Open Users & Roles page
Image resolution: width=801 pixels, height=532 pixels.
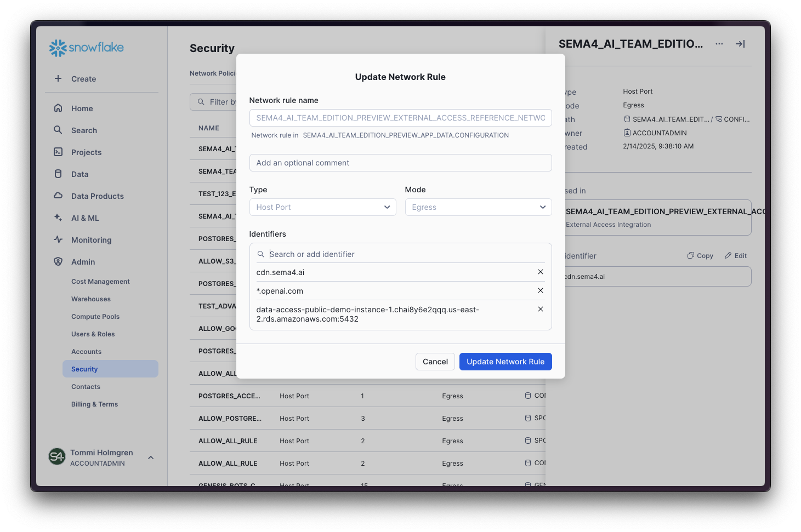pos(93,334)
